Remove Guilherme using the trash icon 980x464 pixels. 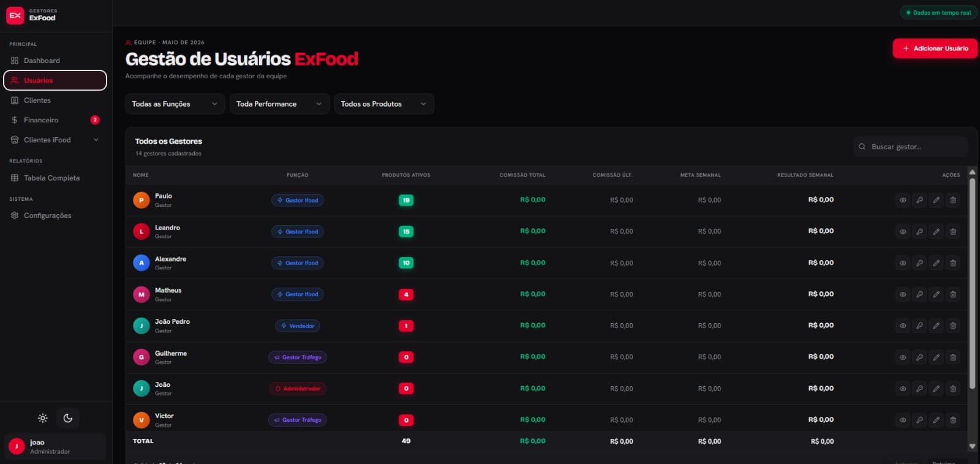tap(953, 357)
